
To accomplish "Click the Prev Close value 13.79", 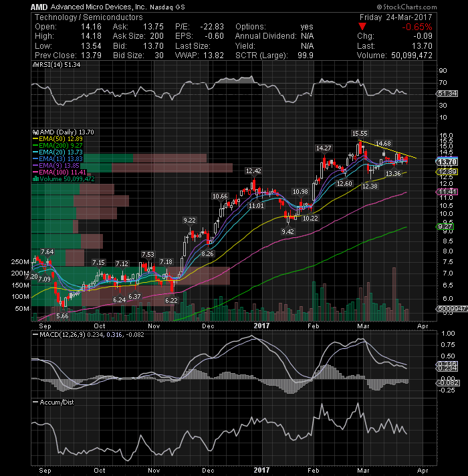I will 91,55.
